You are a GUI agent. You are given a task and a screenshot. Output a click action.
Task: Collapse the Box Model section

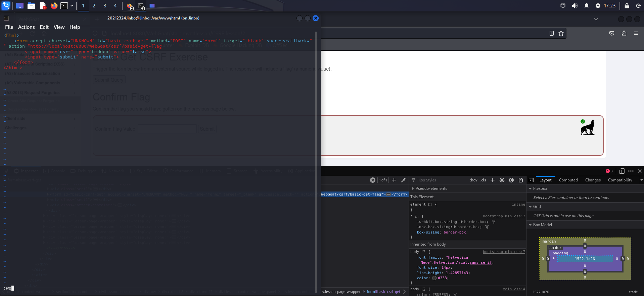point(530,225)
